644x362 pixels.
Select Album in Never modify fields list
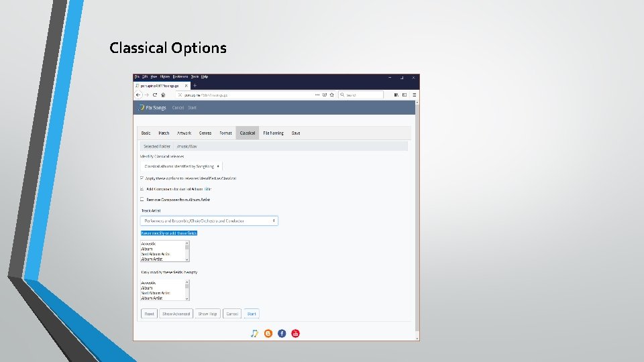tap(162, 249)
